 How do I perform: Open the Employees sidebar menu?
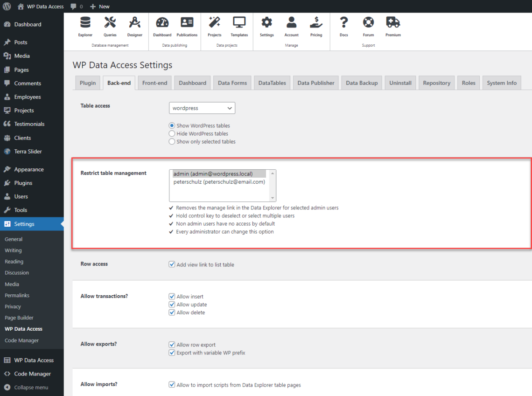coord(26,97)
